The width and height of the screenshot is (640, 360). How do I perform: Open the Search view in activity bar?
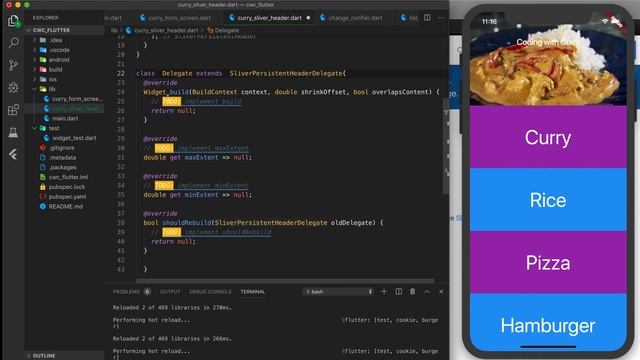[13, 42]
